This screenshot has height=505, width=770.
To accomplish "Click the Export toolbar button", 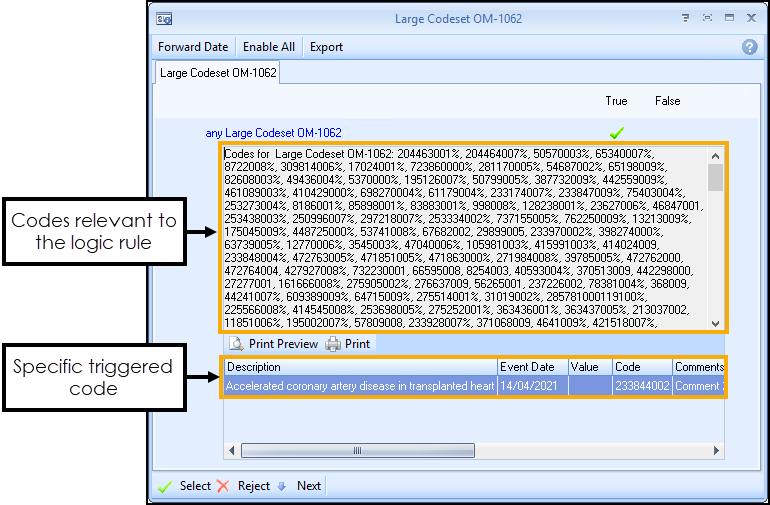I will point(326,47).
